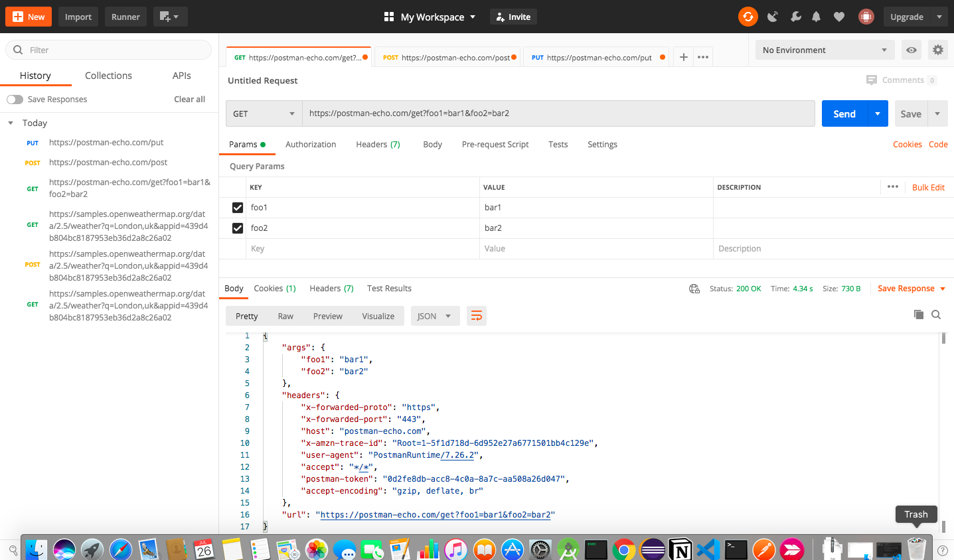Launch Safari from the dock

coord(121,549)
